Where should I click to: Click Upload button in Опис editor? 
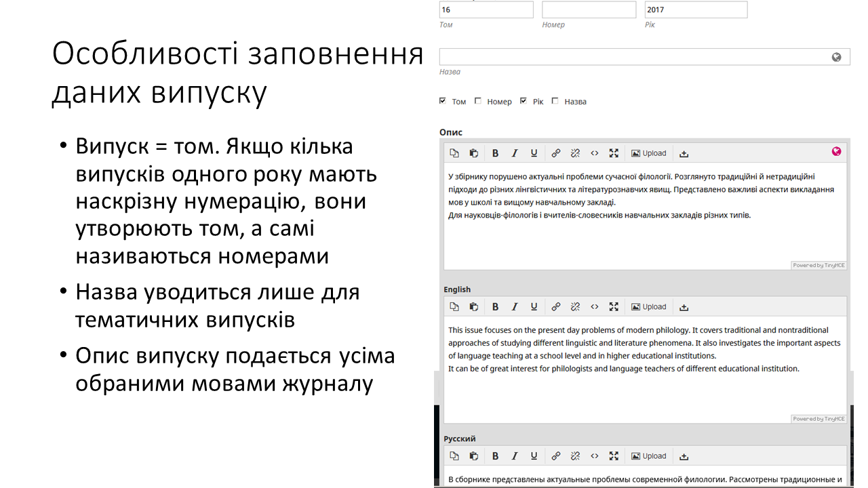tap(648, 153)
